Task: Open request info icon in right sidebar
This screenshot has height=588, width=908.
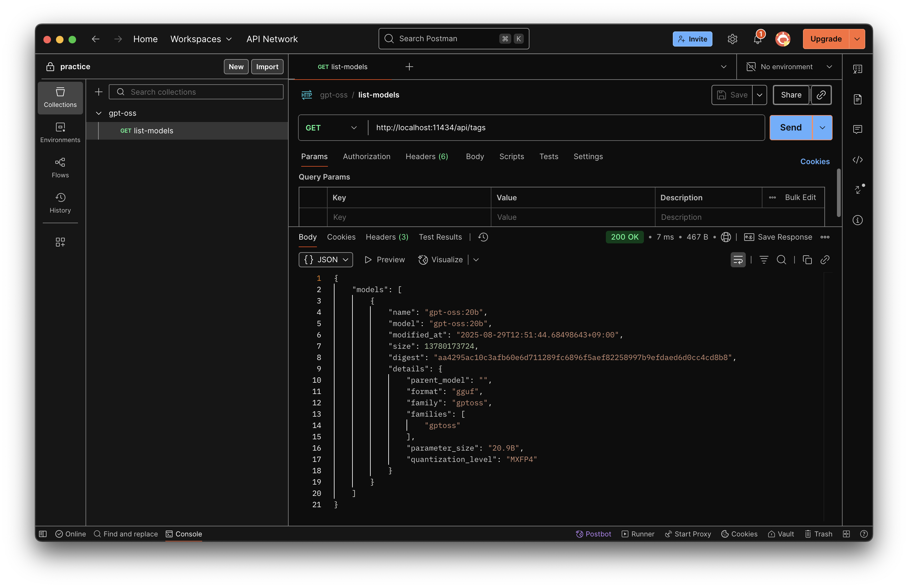Action: click(x=857, y=220)
